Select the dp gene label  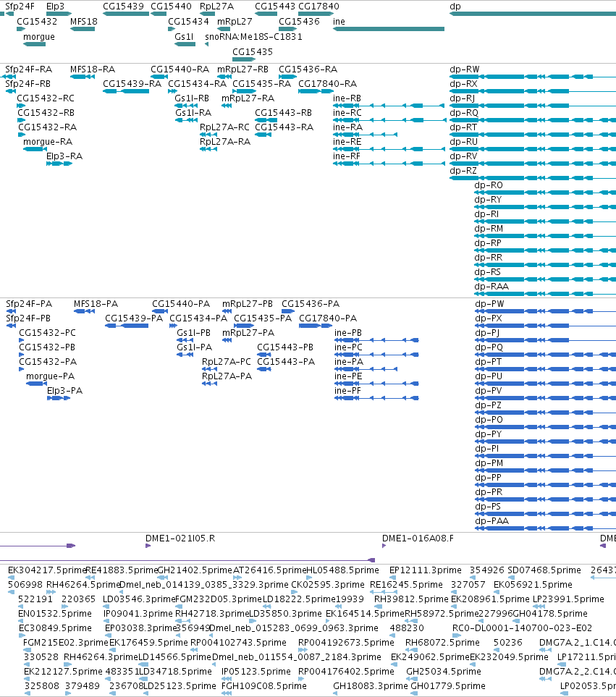point(455,7)
